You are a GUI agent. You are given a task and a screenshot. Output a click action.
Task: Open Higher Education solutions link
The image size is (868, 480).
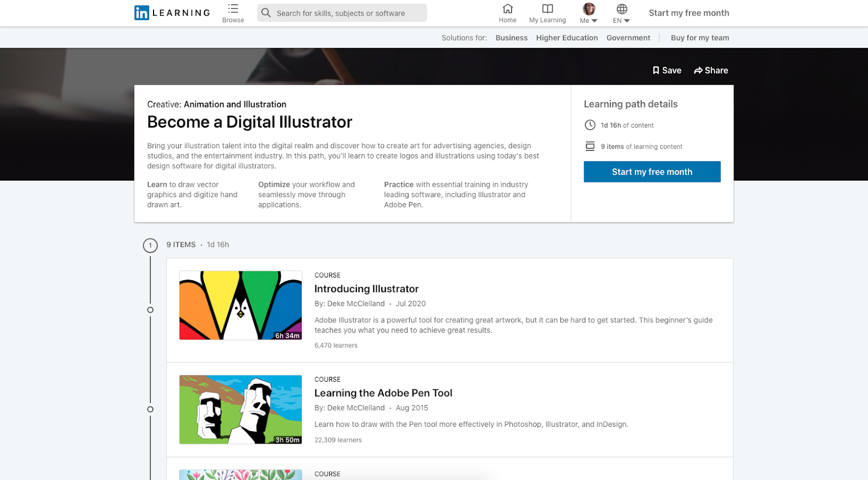(x=567, y=37)
